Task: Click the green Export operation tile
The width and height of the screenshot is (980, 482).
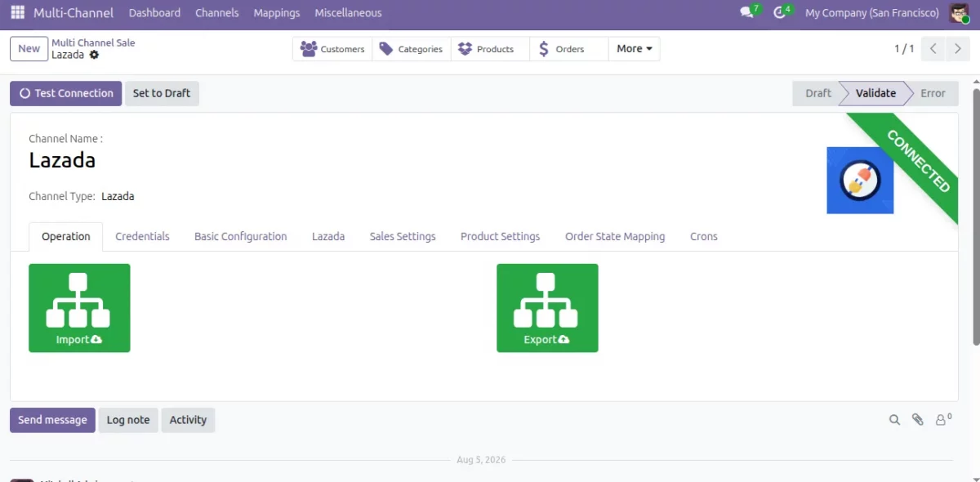Action: pos(547,308)
